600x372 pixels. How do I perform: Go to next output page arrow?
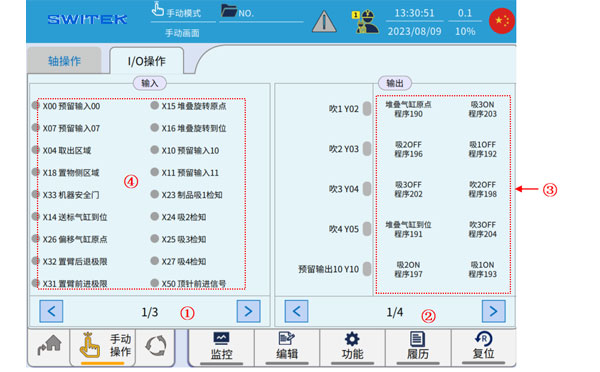point(493,311)
